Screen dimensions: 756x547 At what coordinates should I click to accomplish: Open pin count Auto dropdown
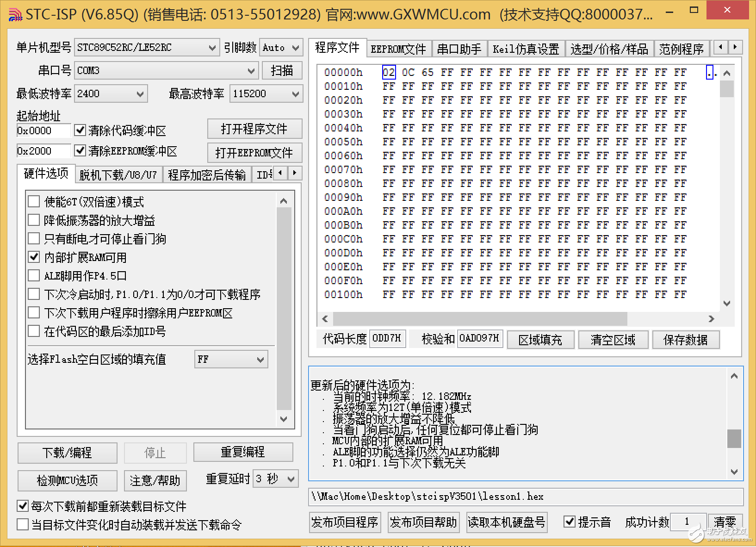(x=281, y=47)
